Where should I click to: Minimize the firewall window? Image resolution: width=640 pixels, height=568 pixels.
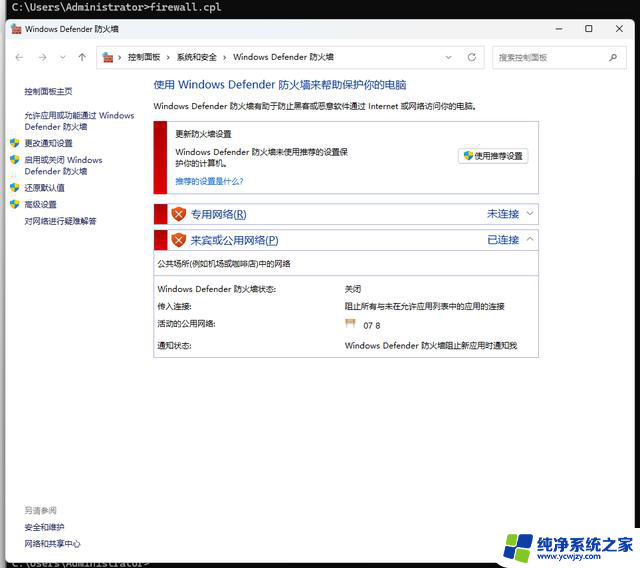tap(559, 29)
